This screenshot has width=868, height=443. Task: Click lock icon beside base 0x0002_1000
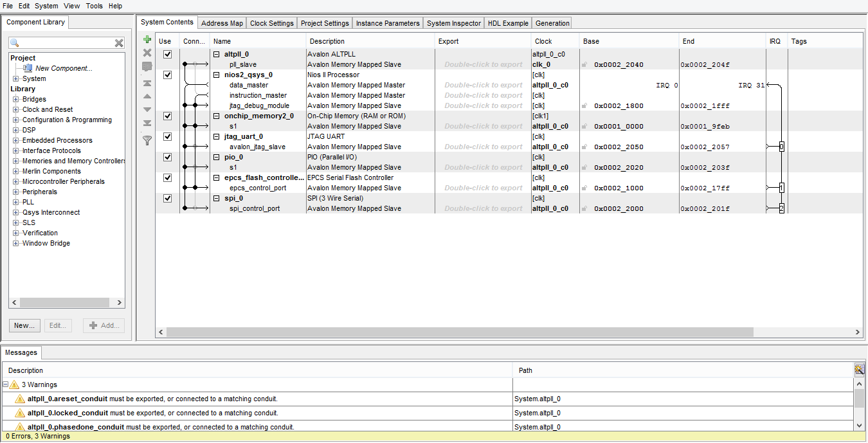584,188
